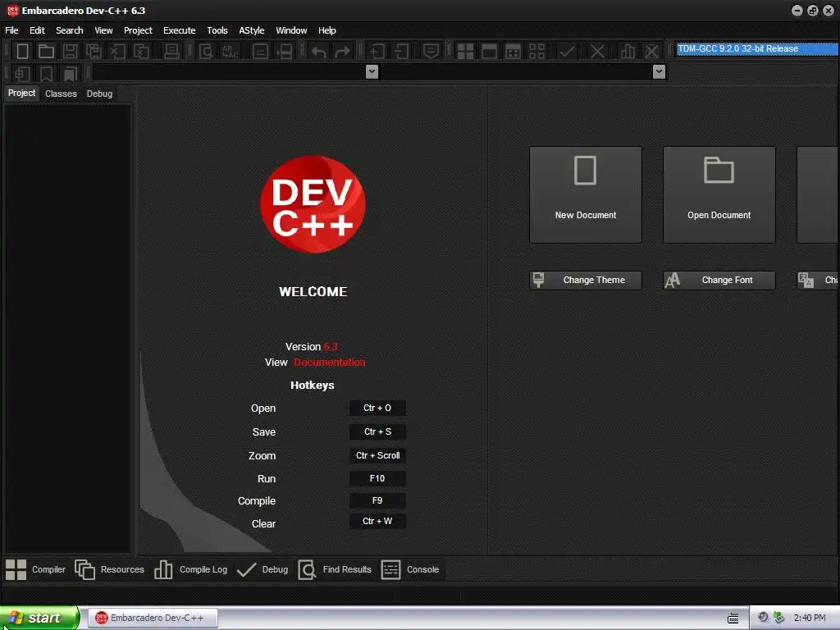
Task: Open the Compile Log bottom tab
Action: point(190,569)
